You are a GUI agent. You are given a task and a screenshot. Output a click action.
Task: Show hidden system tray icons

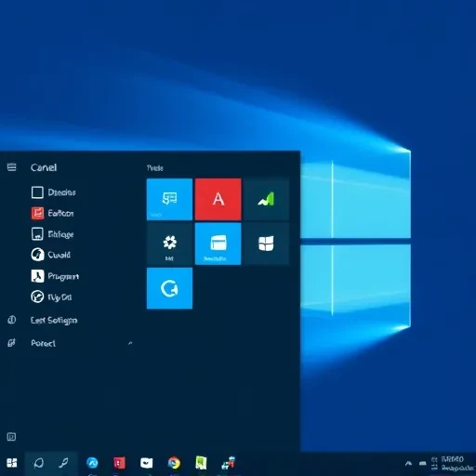pyautogui.click(x=408, y=464)
